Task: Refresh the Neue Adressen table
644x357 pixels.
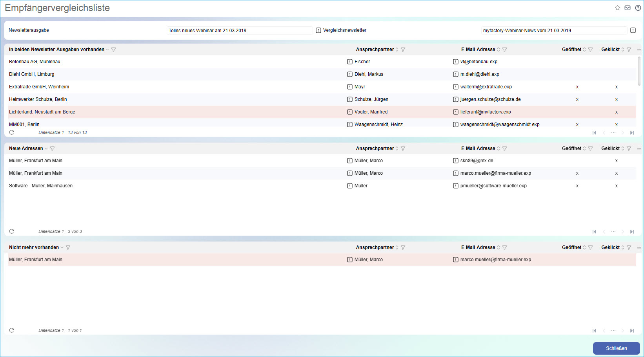Action: tap(12, 231)
